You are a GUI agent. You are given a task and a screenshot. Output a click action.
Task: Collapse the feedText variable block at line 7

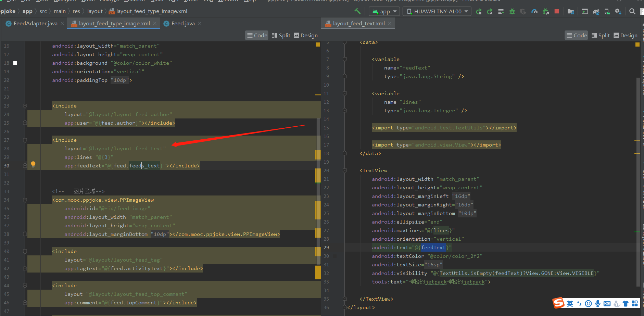coord(345,59)
